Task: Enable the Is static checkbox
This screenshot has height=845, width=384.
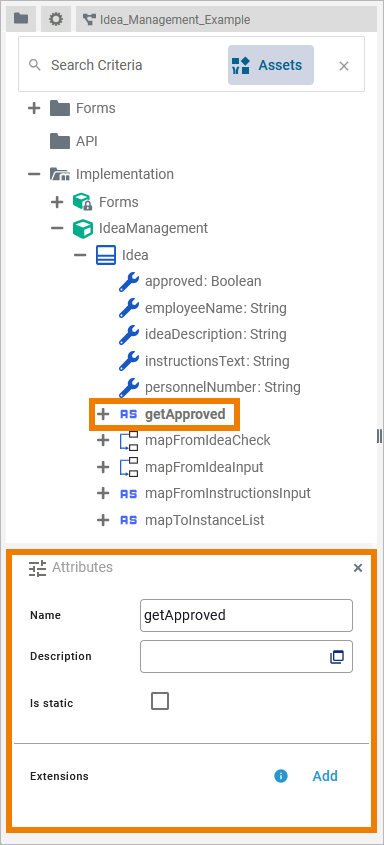Action: tap(160, 702)
